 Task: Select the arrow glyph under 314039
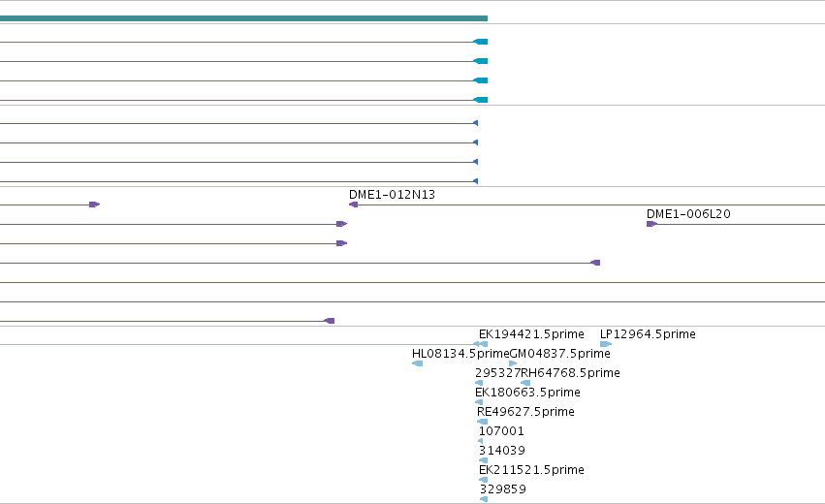pyautogui.click(x=483, y=460)
